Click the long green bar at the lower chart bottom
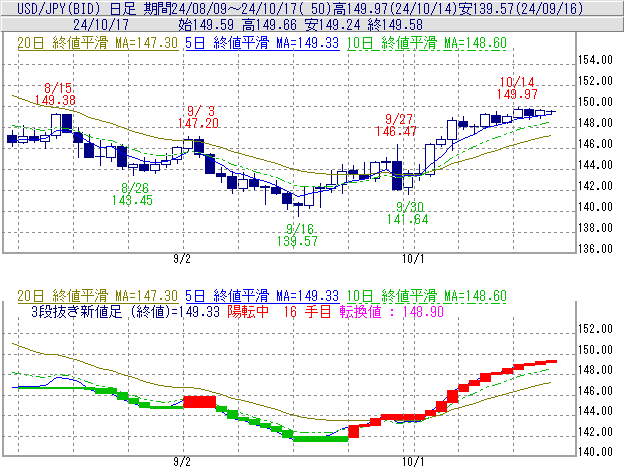 pyautogui.click(x=320, y=439)
